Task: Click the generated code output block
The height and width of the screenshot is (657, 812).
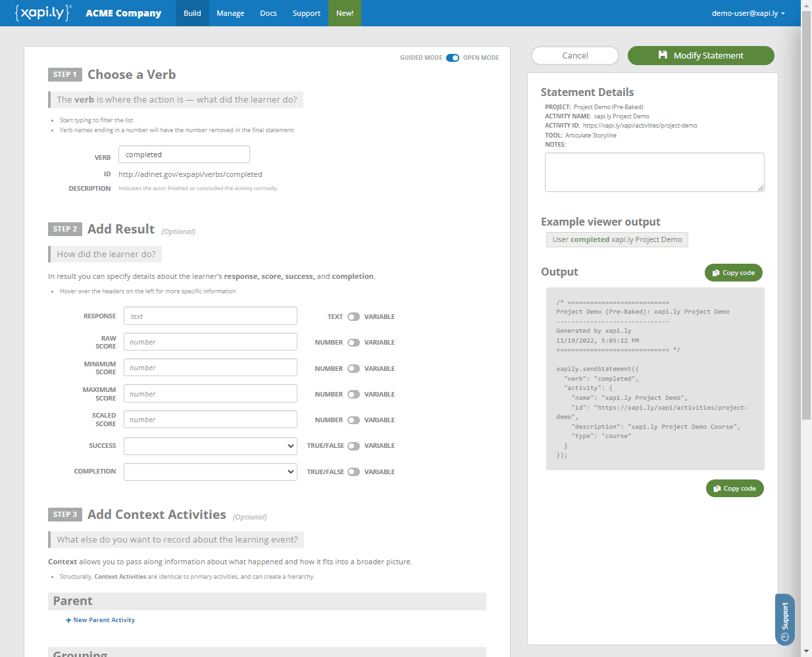Action: [655, 379]
